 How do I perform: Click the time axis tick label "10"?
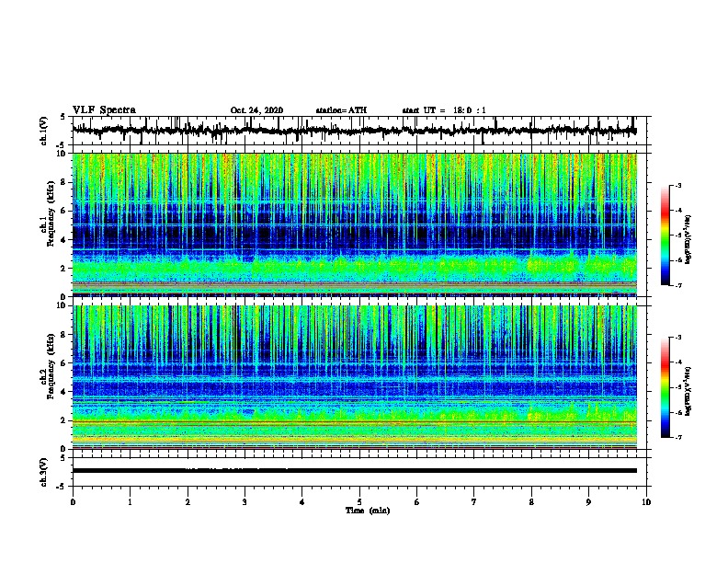pyautogui.click(x=646, y=502)
